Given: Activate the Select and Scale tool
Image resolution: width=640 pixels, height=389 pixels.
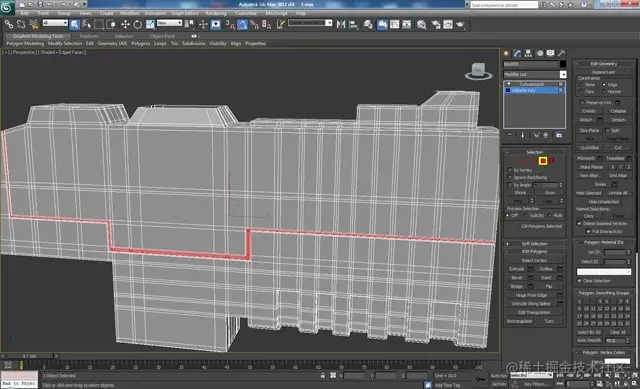Looking at the screenshot, I should (150, 24).
